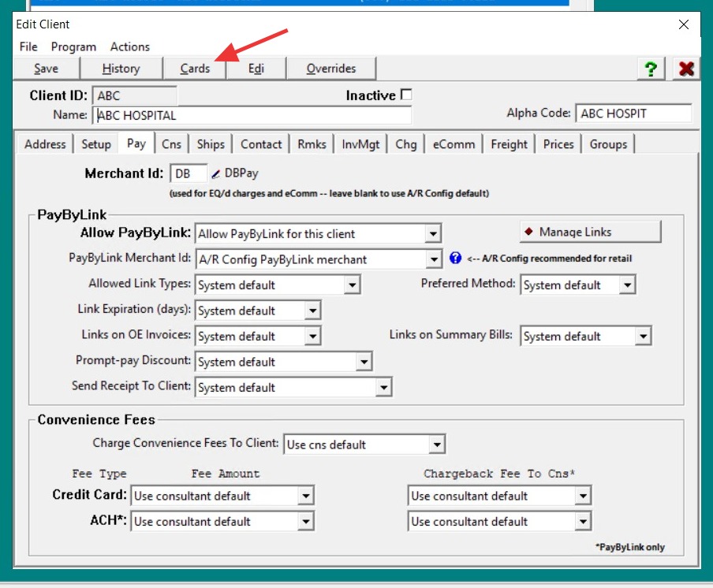Image resolution: width=713 pixels, height=588 pixels.
Task: Open the Ships tab
Action: point(211,144)
